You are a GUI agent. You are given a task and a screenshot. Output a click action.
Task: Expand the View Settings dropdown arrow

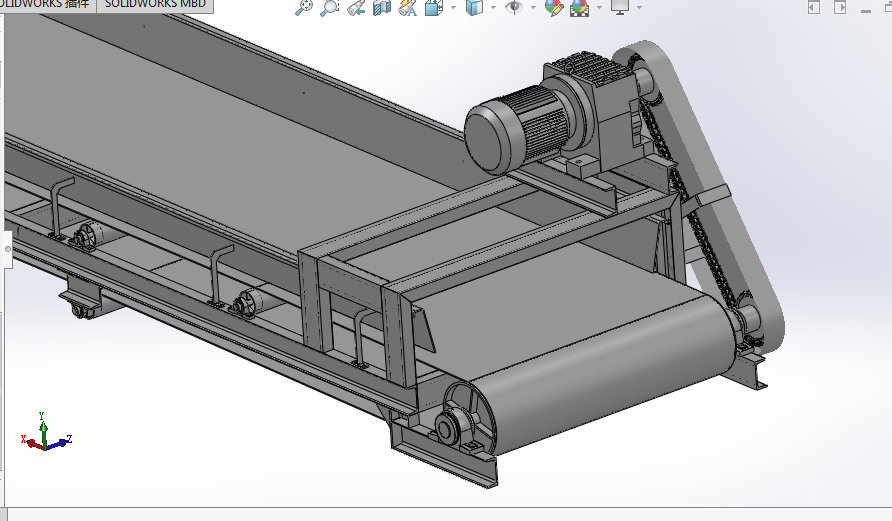point(639,7)
